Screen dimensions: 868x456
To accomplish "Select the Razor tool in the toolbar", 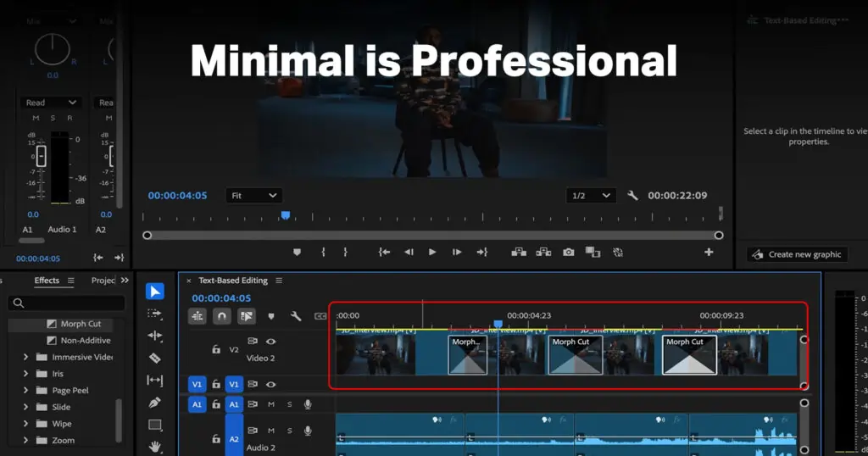I will point(154,358).
